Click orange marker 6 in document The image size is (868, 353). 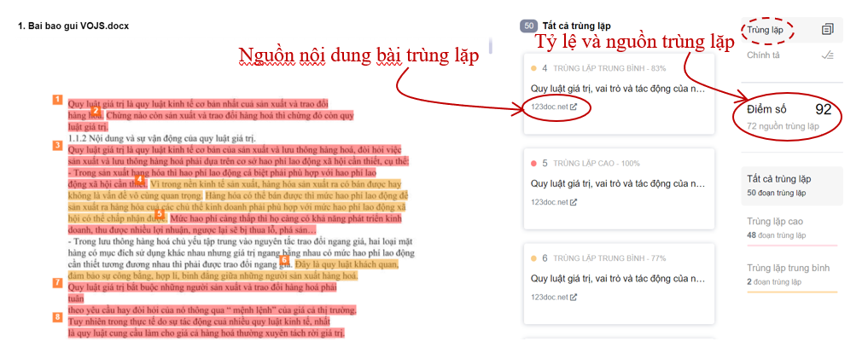click(284, 259)
